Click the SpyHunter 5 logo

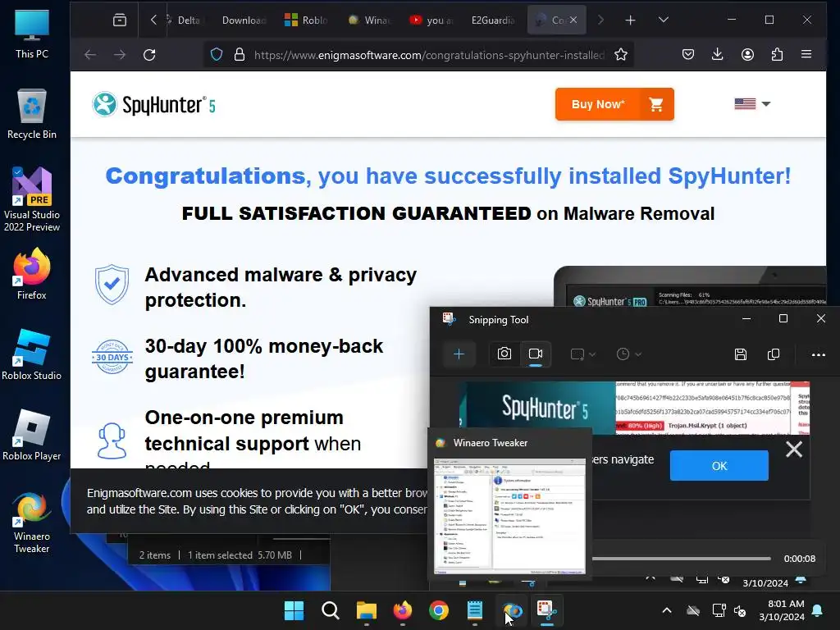153,104
